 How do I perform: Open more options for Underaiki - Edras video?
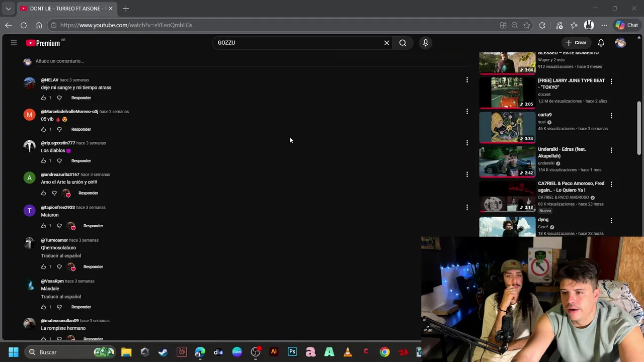(611, 150)
